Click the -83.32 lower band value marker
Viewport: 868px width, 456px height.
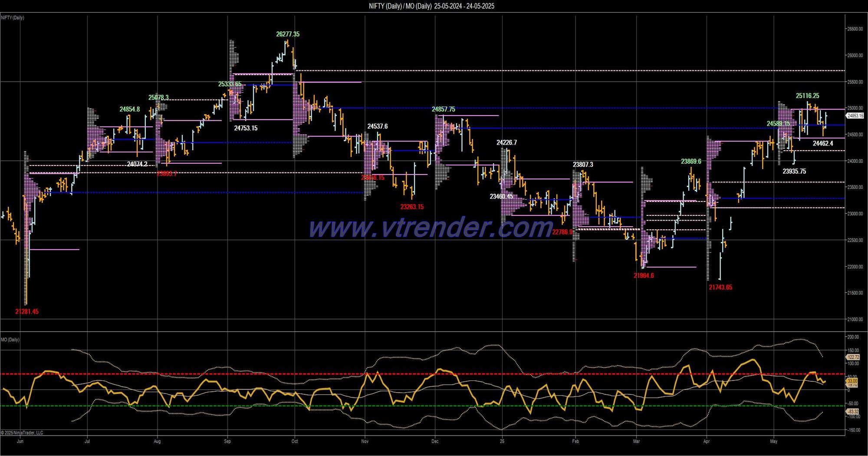[x=852, y=411]
